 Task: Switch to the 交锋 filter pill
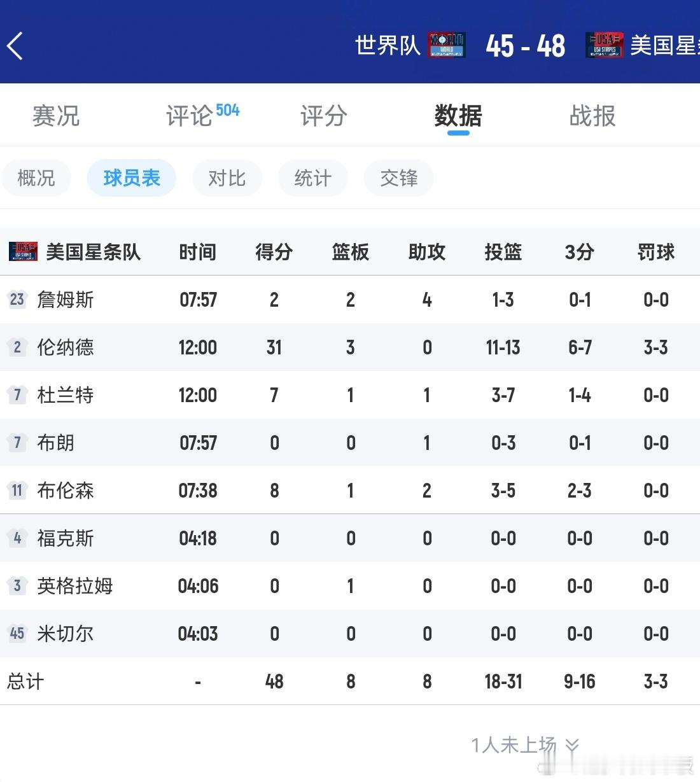point(398,178)
